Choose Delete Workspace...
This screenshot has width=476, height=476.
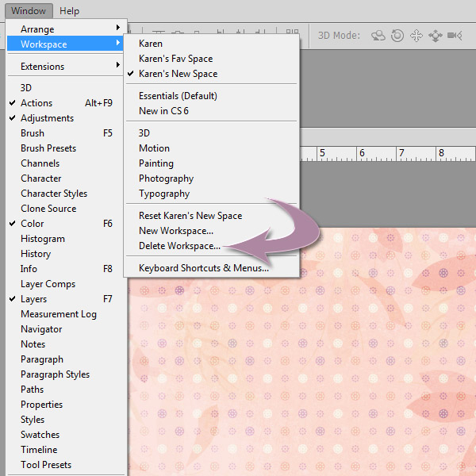pos(211,246)
